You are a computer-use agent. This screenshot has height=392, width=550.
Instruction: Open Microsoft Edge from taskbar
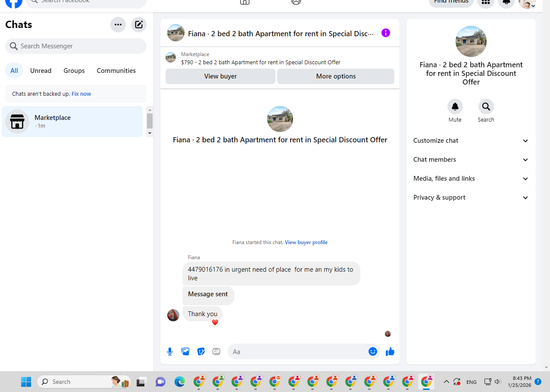pos(179,382)
